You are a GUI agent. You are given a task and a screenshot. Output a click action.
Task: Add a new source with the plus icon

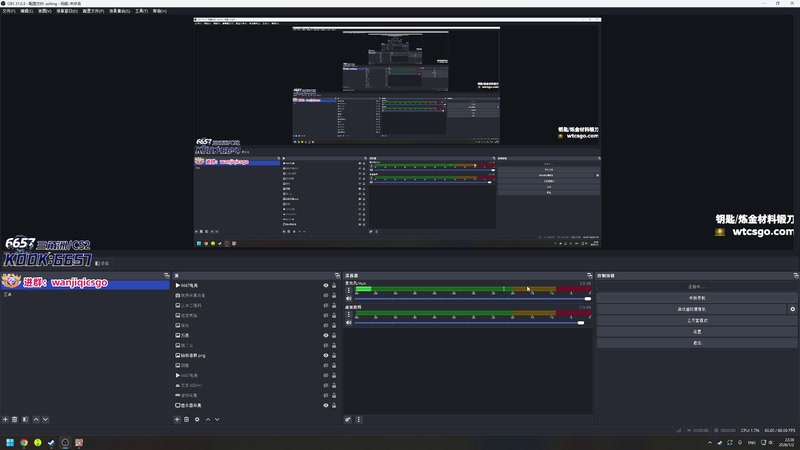click(177, 419)
